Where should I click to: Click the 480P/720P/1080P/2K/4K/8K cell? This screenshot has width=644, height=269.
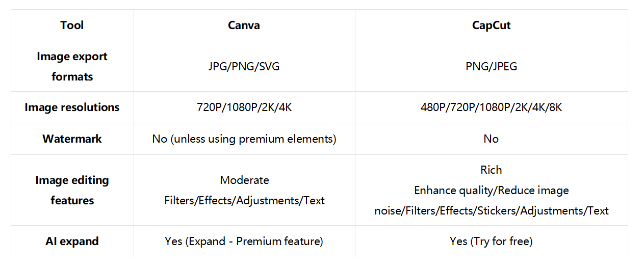click(x=491, y=107)
